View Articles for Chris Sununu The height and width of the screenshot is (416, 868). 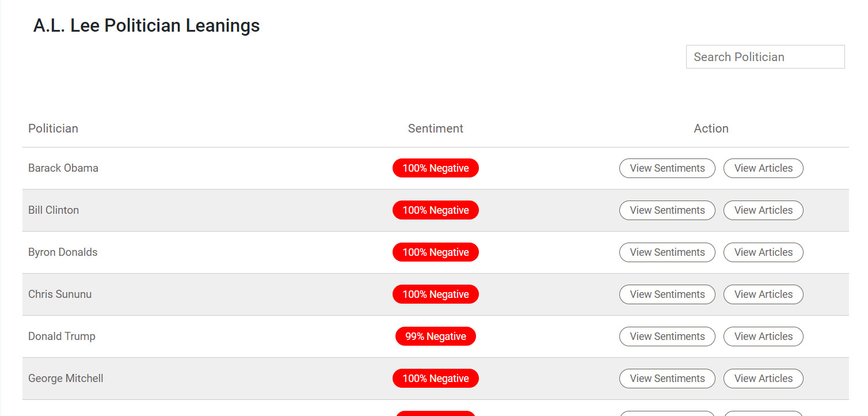(x=763, y=294)
